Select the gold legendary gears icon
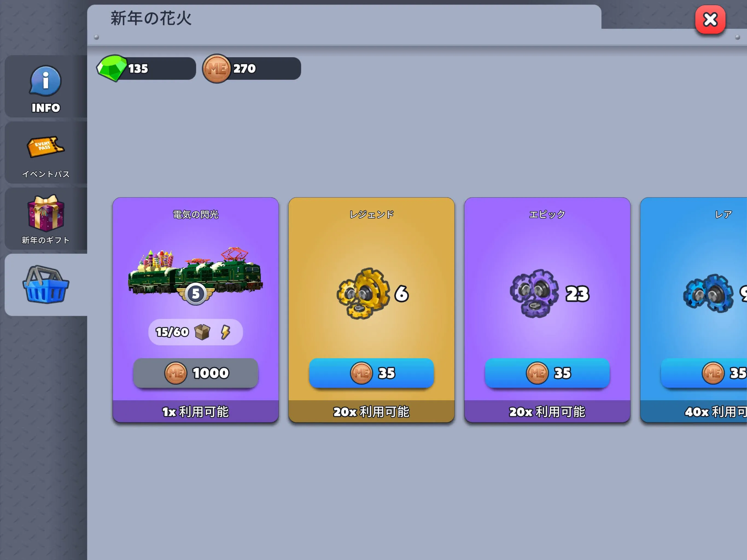This screenshot has width=747, height=560. 363,293
